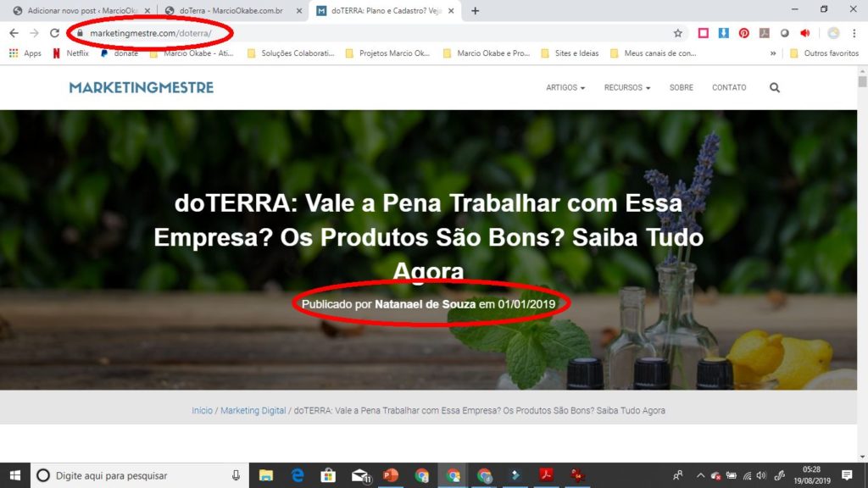
Task: Open the Projetos Marcio Ok... bookmark folder
Action: pos(387,53)
